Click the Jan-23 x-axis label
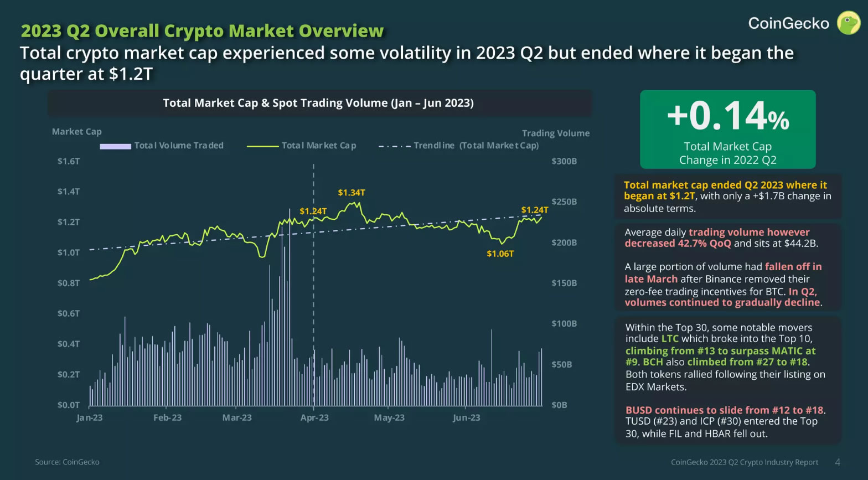This screenshot has height=480, width=868. (90, 417)
